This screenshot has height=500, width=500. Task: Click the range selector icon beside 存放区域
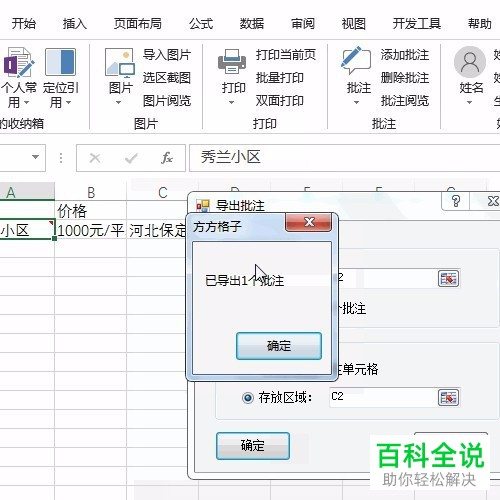(448, 398)
